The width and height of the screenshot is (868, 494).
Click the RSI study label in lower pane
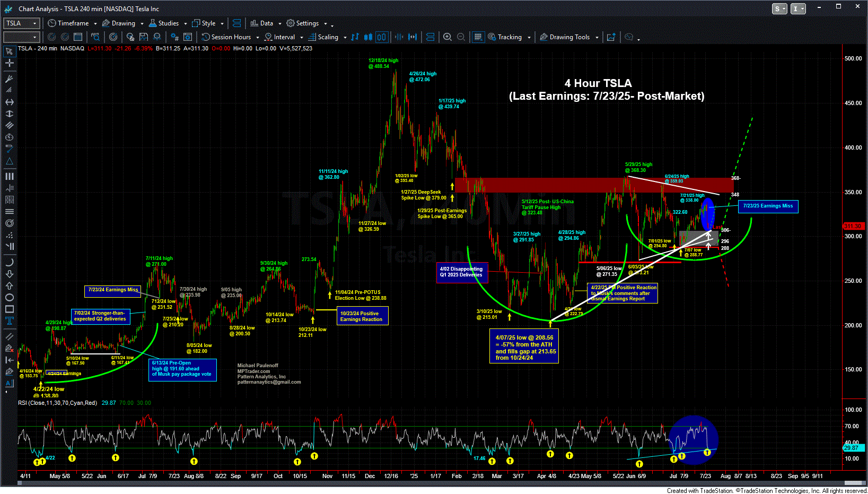pos(58,403)
